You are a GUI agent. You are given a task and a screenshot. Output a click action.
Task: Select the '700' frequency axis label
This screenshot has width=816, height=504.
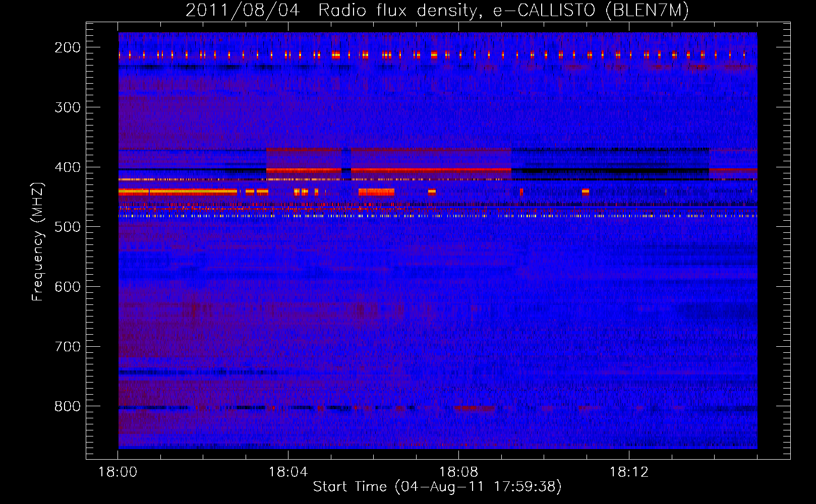pyautogui.click(x=68, y=347)
